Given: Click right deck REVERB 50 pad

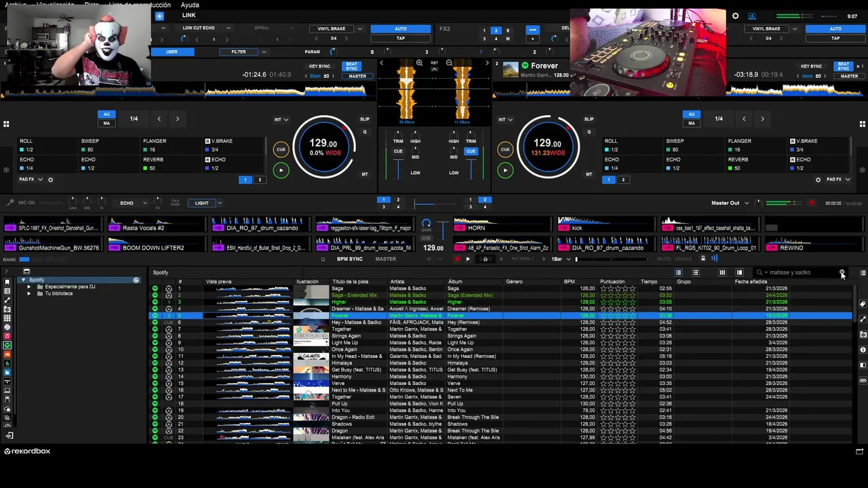Looking at the screenshot, I should click(x=756, y=163).
